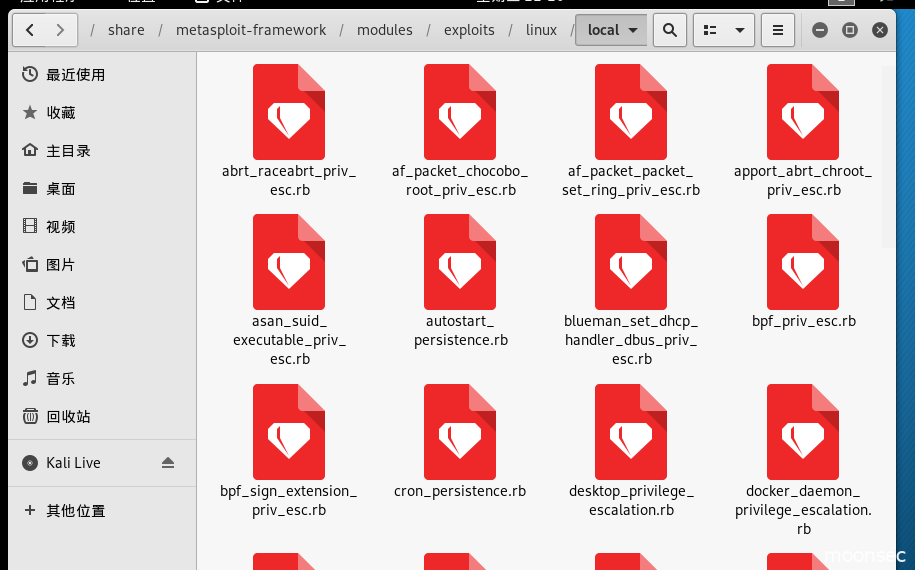The width and height of the screenshot is (915, 570).
Task: Navigate to share in path bar
Action: [126, 30]
